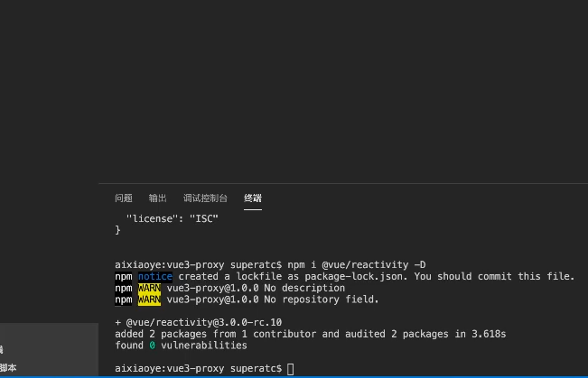Click the WARN label on the "No description" line

coord(149,288)
